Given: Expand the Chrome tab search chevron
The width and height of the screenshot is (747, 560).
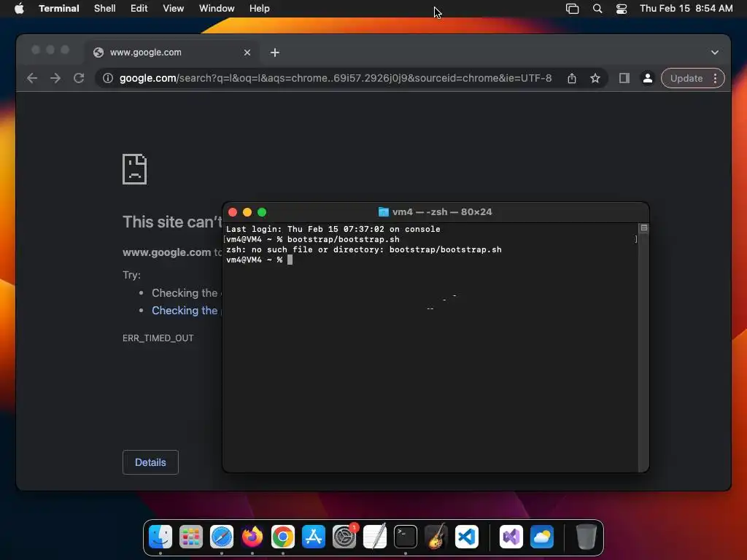Looking at the screenshot, I should click(x=715, y=52).
